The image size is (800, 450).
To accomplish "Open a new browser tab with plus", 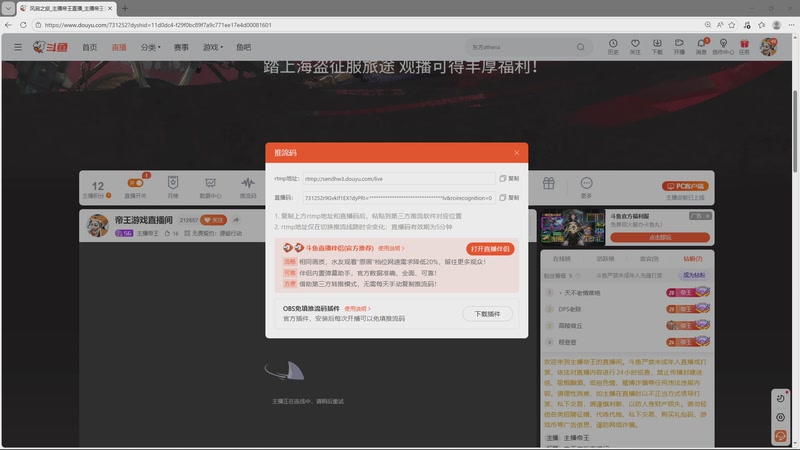I will tap(125, 8).
